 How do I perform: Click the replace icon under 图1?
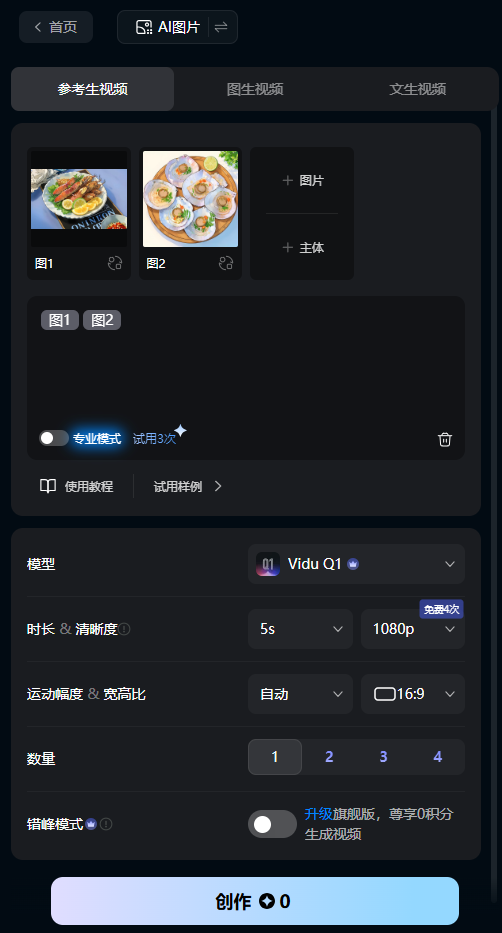115,263
